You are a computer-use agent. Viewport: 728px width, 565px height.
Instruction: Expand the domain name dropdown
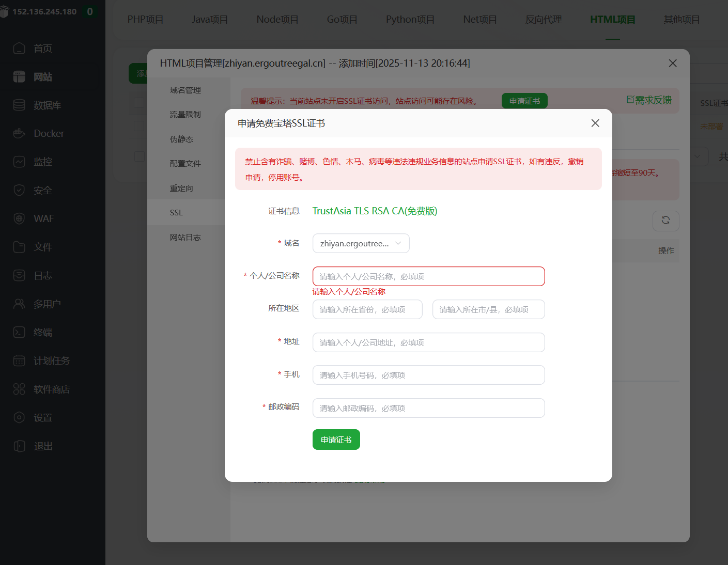pyautogui.click(x=361, y=243)
